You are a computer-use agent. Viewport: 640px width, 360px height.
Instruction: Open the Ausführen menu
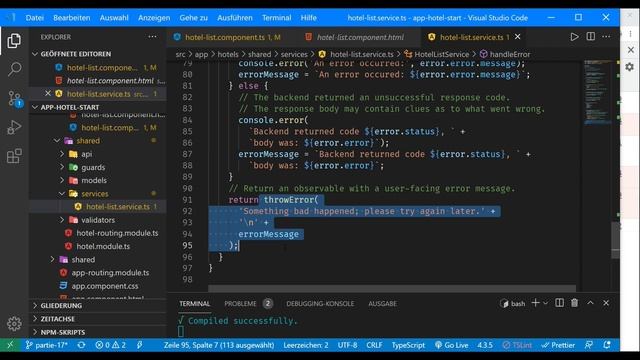[235, 18]
